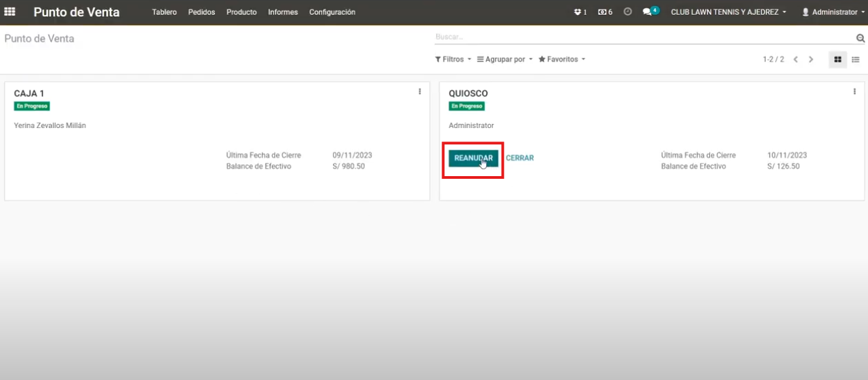Click the cash icon with count 6
The width and height of the screenshot is (868, 380).
coord(605,12)
